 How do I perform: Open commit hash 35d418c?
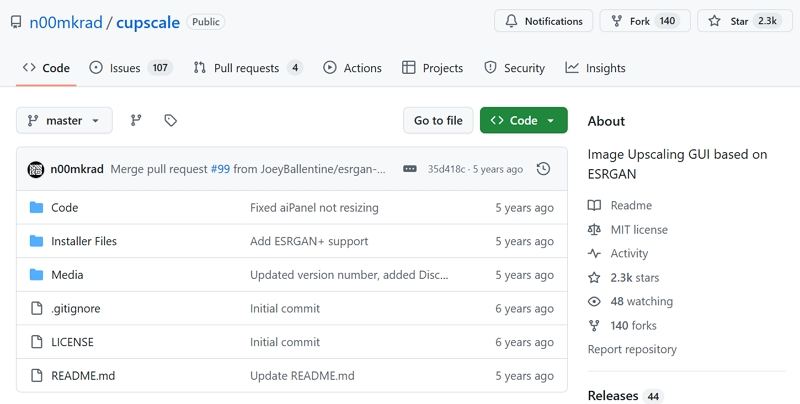[446, 169]
